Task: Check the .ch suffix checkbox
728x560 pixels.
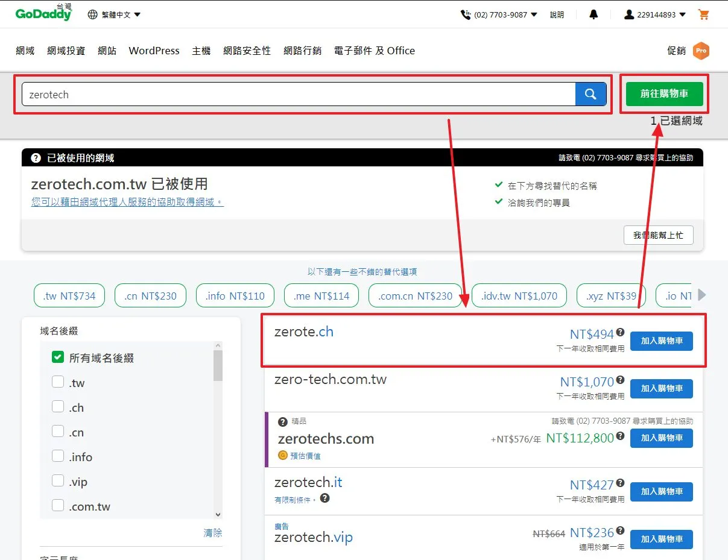Action: click(58, 407)
